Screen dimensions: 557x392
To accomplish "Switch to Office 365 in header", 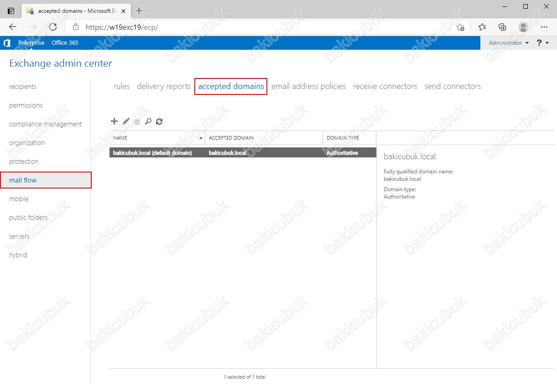I will tap(65, 43).
